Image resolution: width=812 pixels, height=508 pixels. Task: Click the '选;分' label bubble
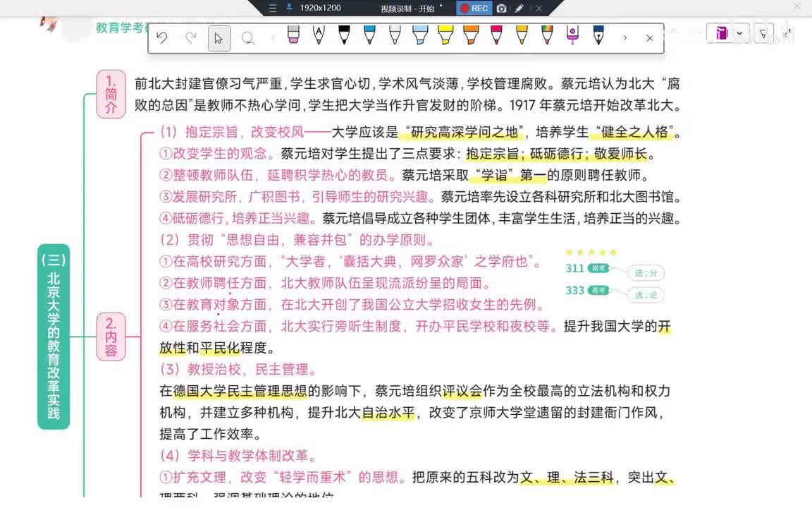coord(646,272)
